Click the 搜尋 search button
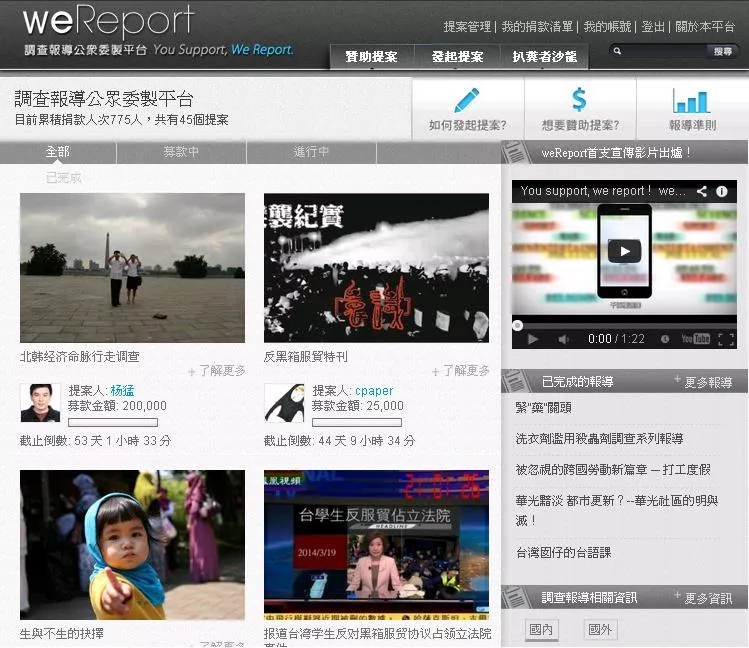Image resolution: width=749 pixels, height=648 pixels. (722, 51)
